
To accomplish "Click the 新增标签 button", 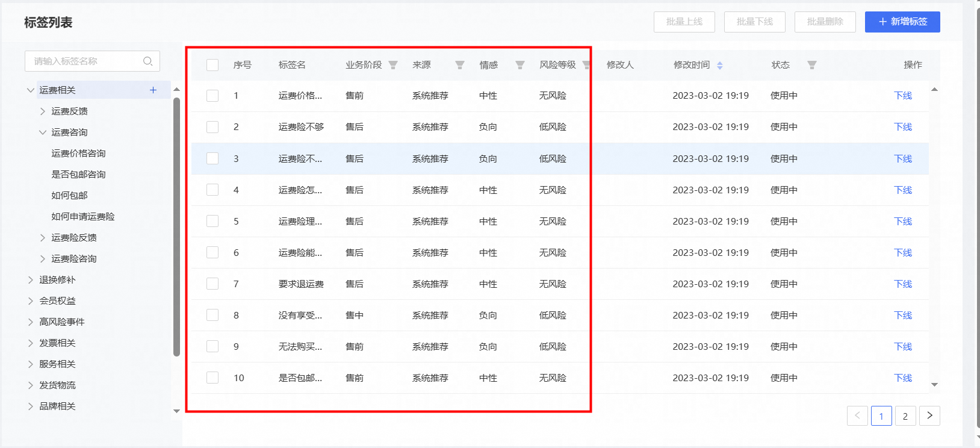I will tap(902, 22).
